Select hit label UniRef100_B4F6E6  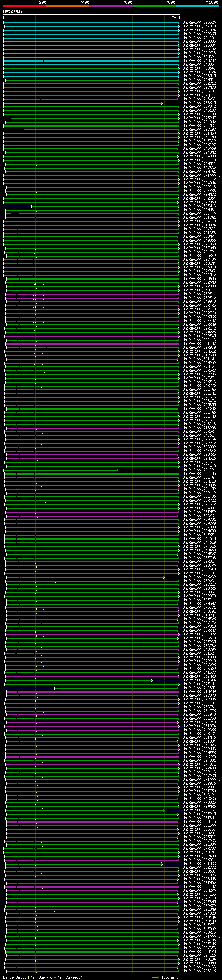coord(199,397)
